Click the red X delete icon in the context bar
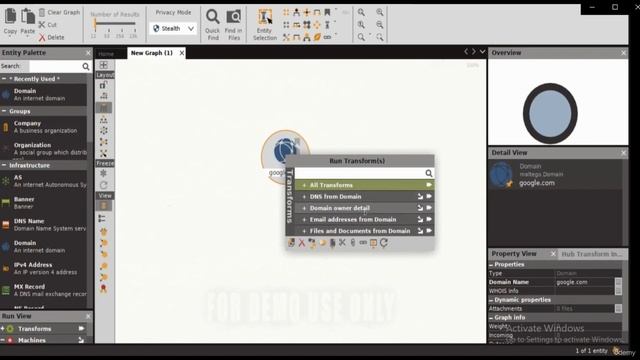The height and width of the screenshot is (360, 640). coord(302,243)
